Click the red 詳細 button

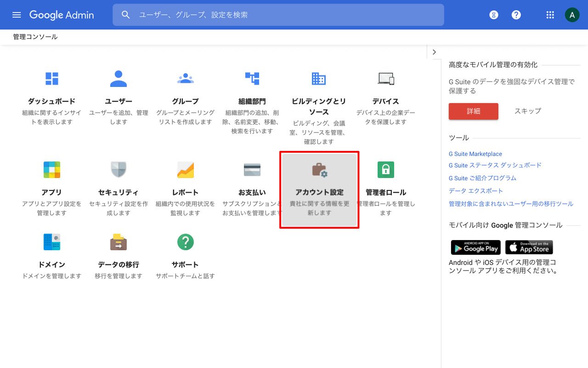point(474,111)
